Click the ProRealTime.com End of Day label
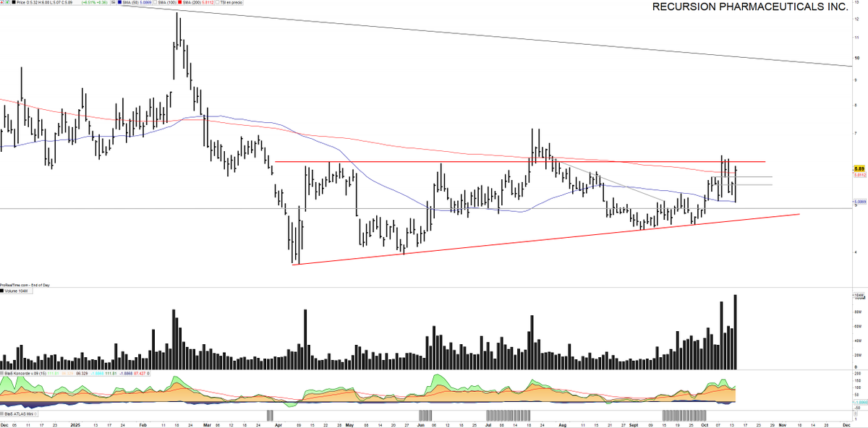 pos(25,285)
